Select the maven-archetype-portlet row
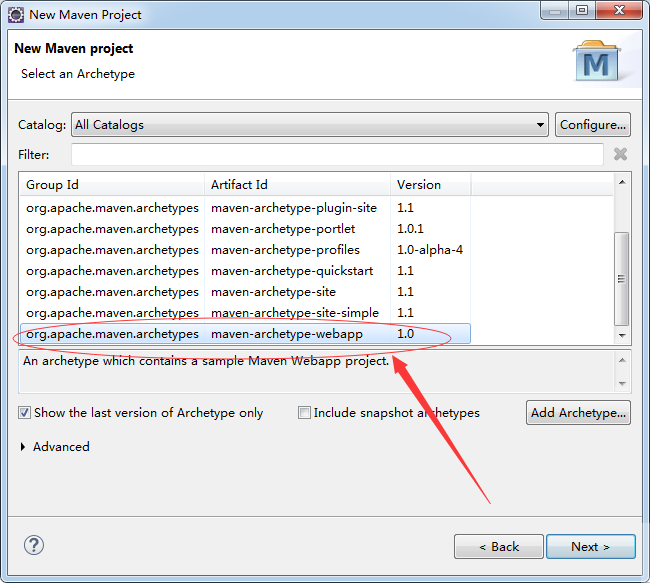The width and height of the screenshot is (650, 583). [245, 229]
